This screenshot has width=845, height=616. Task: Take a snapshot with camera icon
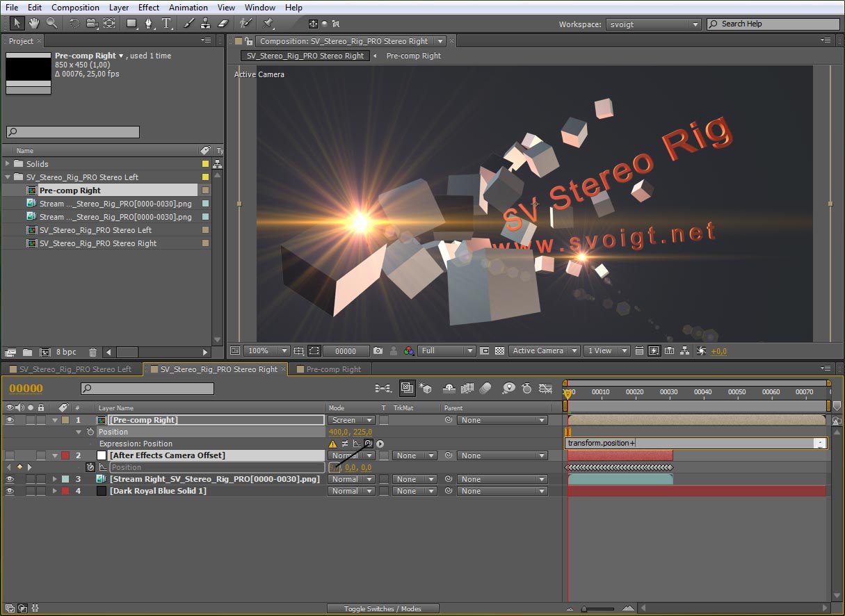click(378, 351)
